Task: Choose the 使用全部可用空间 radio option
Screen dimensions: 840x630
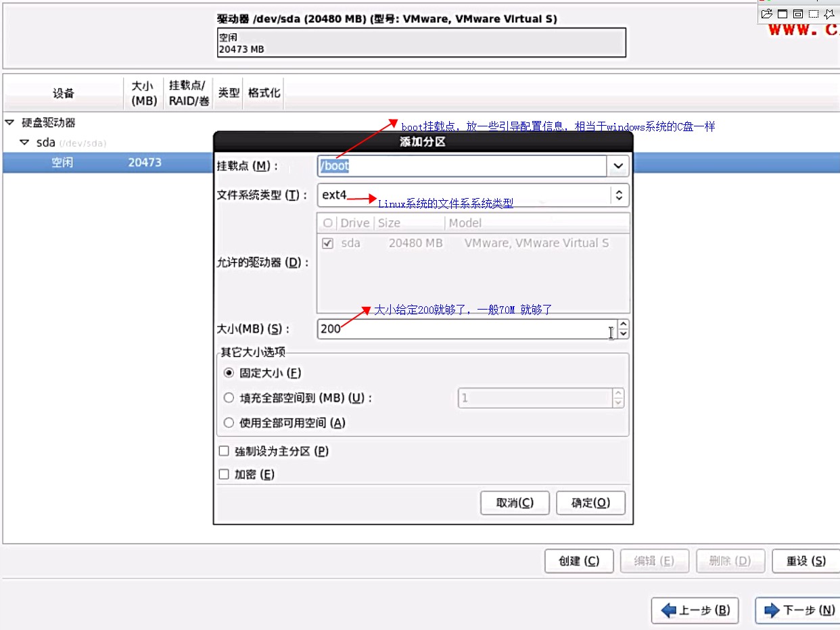Action: pyautogui.click(x=229, y=423)
